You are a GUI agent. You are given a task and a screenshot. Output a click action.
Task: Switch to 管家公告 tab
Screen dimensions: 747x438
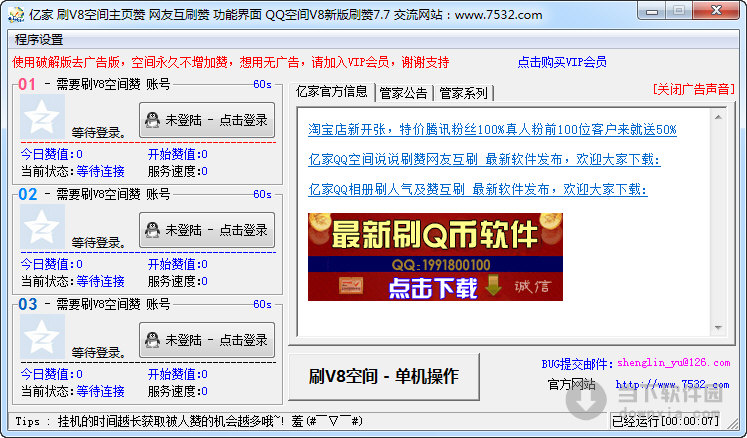click(404, 93)
